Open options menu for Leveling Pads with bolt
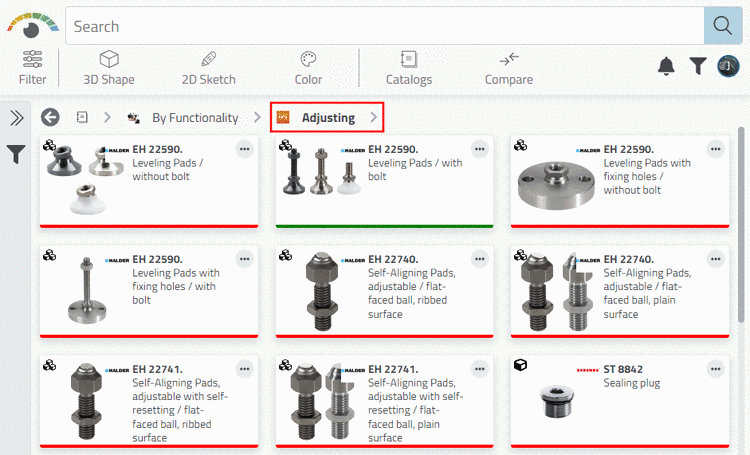This screenshot has width=750, height=455. pos(480,149)
